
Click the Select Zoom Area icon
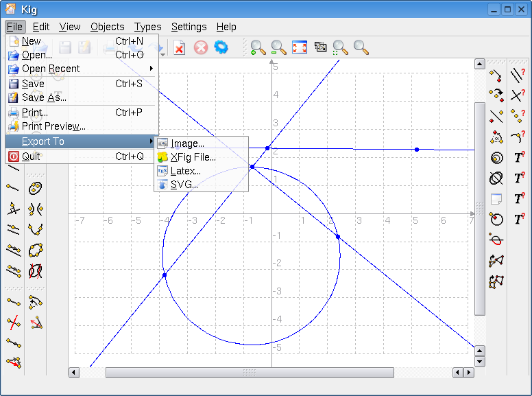(340, 47)
